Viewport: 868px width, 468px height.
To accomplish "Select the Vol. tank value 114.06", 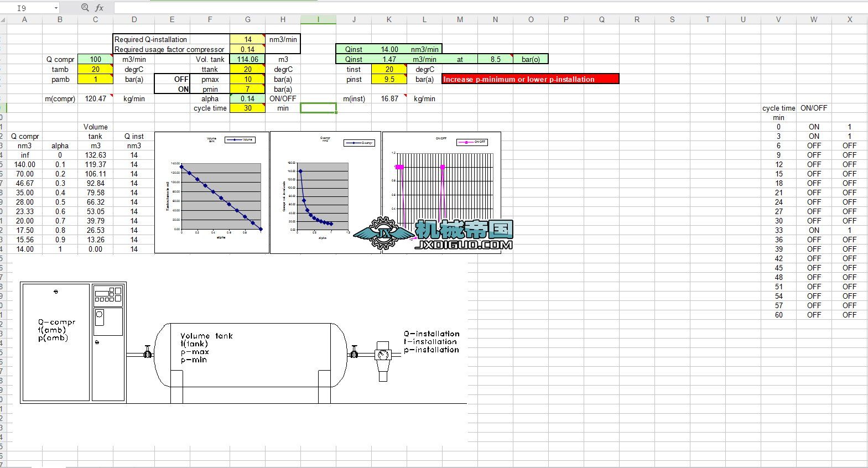I will click(x=247, y=59).
